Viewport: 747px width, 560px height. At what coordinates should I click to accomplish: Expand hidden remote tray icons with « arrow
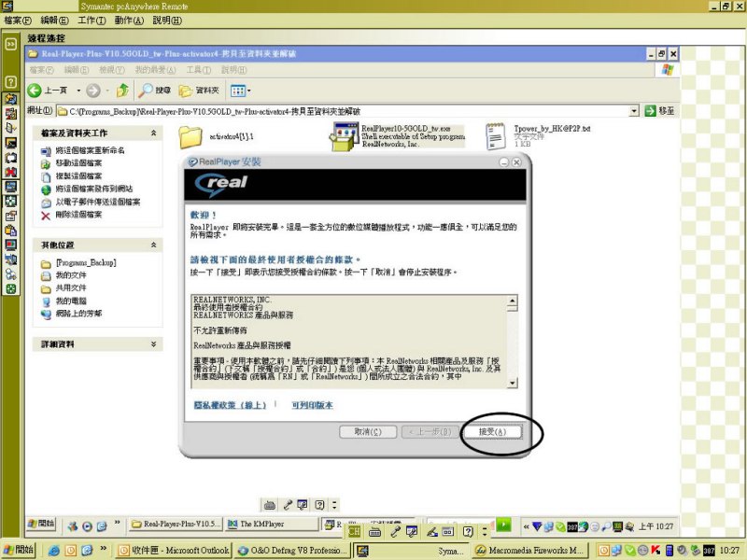click(526, 526)
